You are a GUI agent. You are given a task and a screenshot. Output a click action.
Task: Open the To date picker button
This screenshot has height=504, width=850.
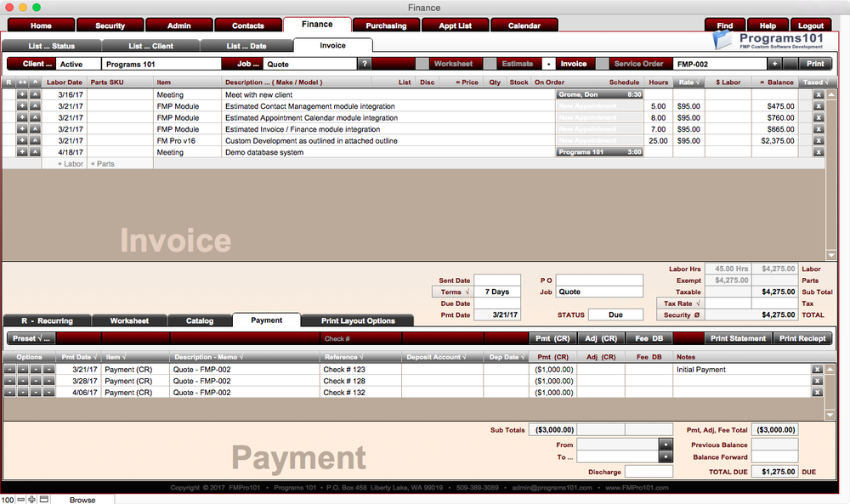point(666,457)
